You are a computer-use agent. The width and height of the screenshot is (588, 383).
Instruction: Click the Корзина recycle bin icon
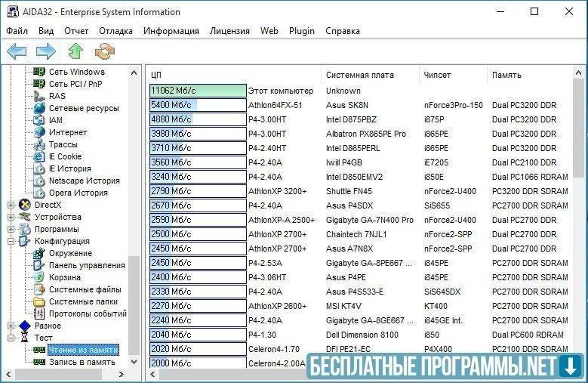pyautogui.click(x=39, y=277)
